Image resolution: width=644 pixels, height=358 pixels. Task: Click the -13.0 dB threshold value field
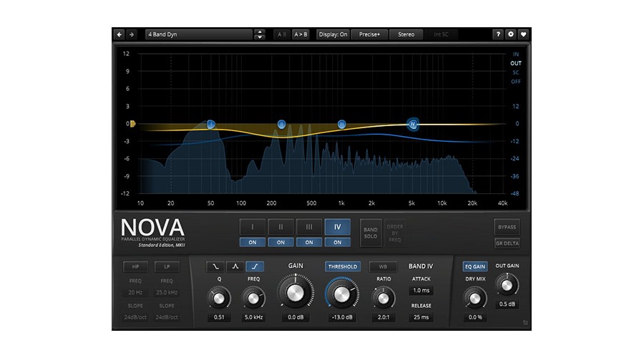pyautogui.click(x=342, y=317)
